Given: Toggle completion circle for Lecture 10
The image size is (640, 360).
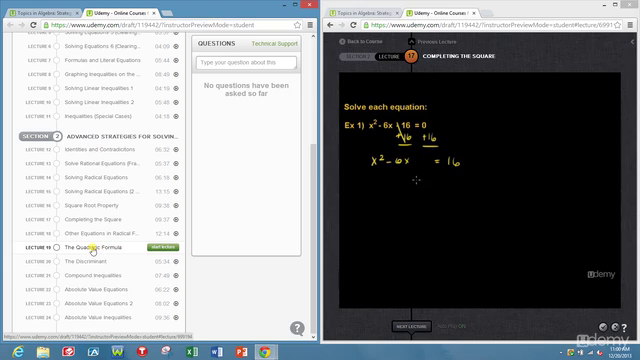Looking at the screenshot, I should tap(57, 102).
